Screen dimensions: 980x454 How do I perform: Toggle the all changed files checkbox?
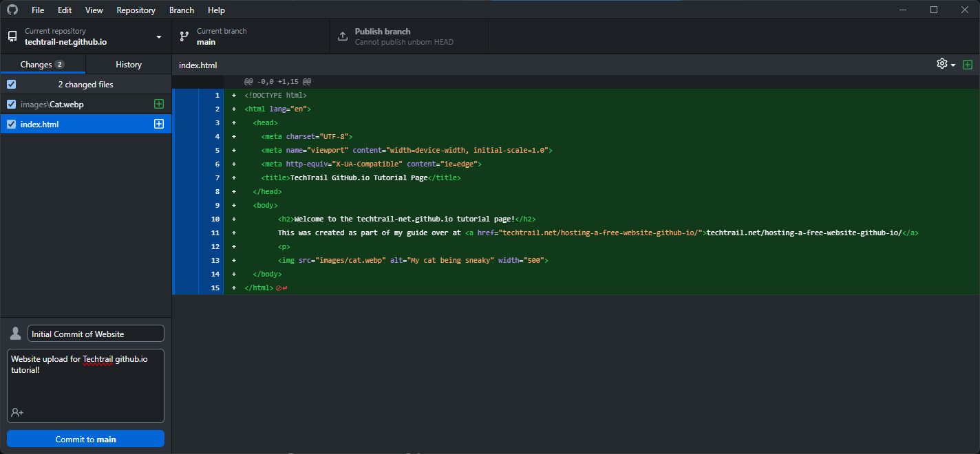11,84
